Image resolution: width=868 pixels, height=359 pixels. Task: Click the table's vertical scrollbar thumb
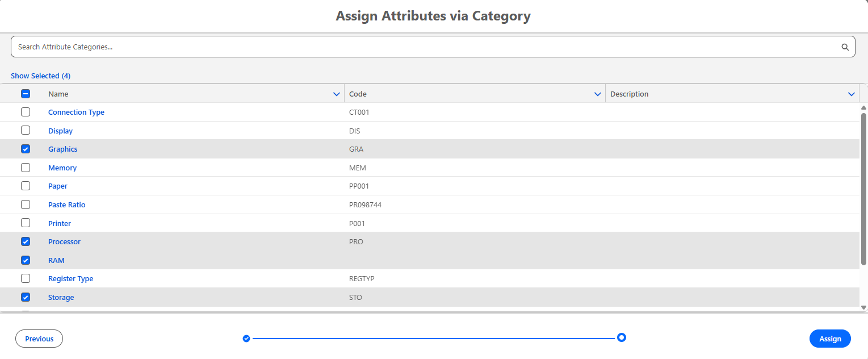point(863,187)
